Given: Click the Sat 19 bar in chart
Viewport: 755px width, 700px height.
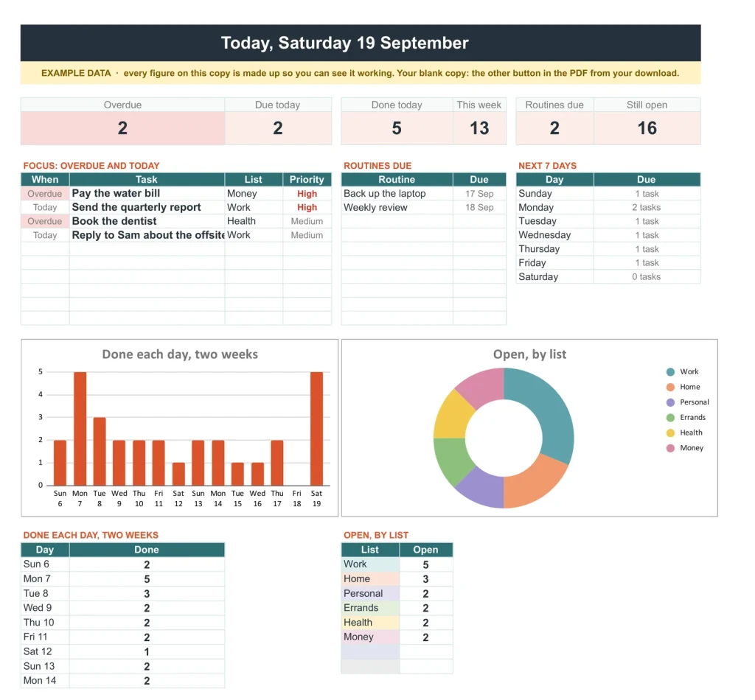Looking at the screenshot, I should click(x=316, y=428).
